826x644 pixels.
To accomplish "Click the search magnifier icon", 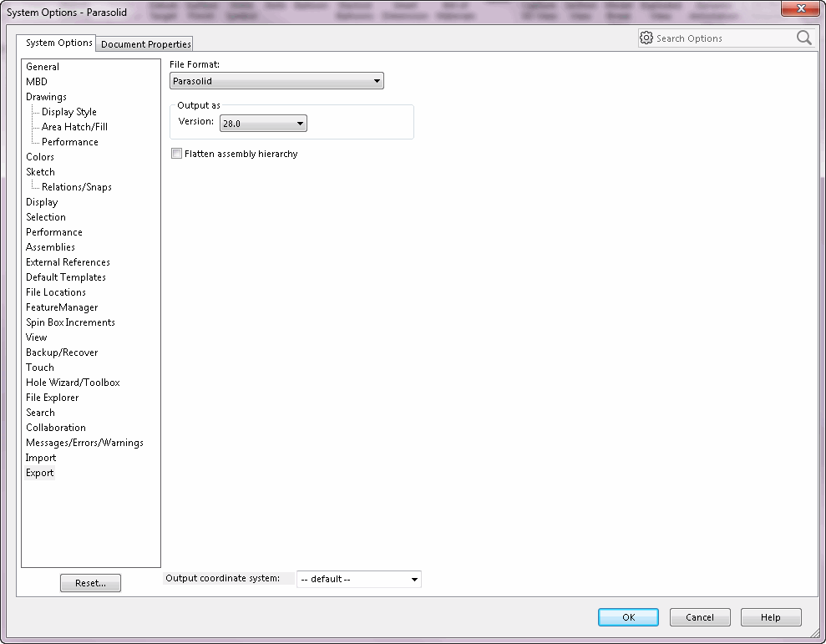I will point(804,38).
